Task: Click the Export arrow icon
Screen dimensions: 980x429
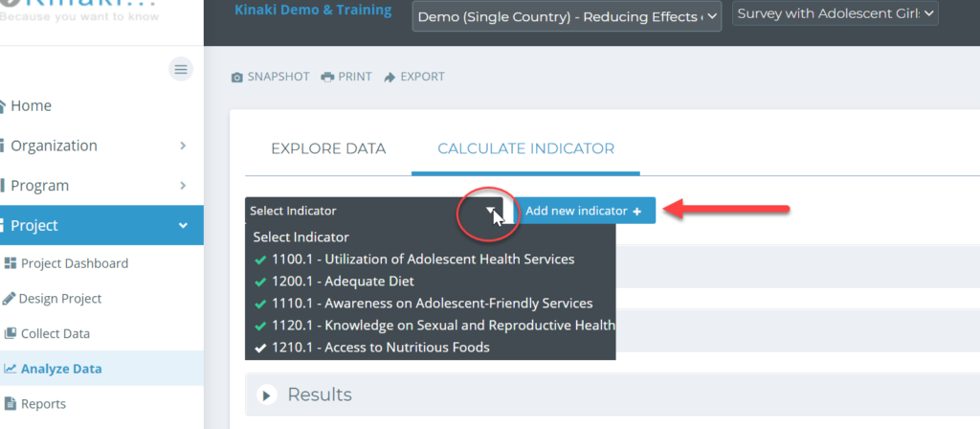Action: pyautogui.click(x=390, y=78)
